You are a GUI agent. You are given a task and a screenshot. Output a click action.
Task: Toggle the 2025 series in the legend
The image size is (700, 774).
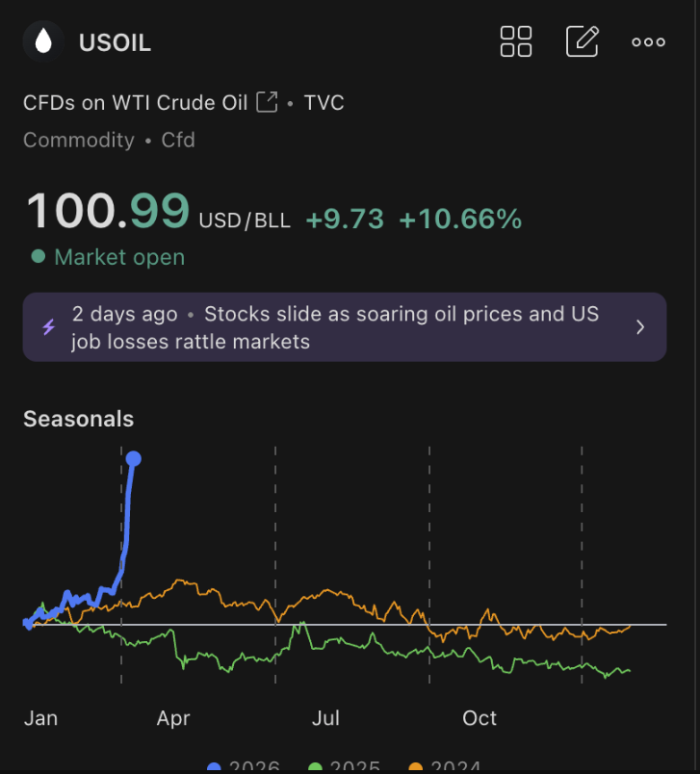pos(346,768)
